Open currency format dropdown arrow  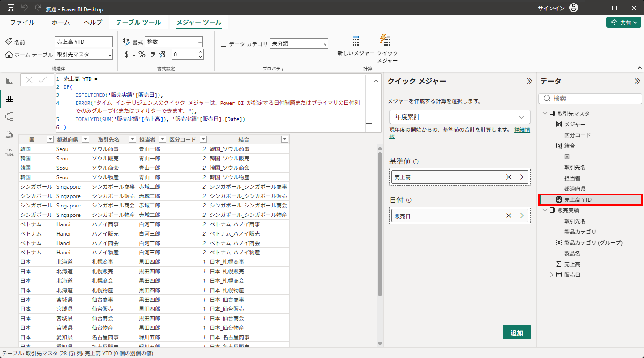coord(134,55)
